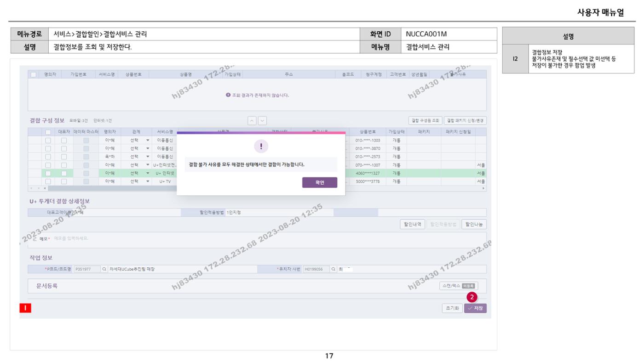Click the P코드 field showing P351977
This screenshot has height=362, width=644.
tap(87, 269)
